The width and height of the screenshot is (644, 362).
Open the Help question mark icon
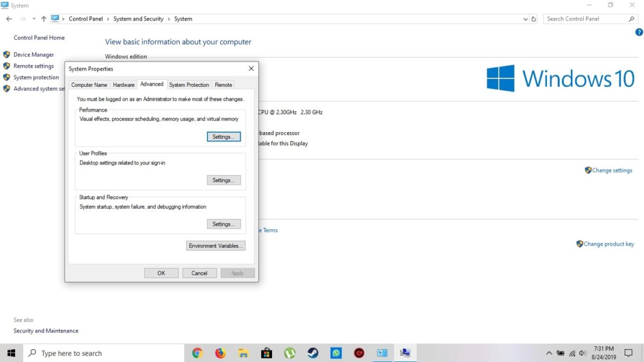[x=639, y=31]
